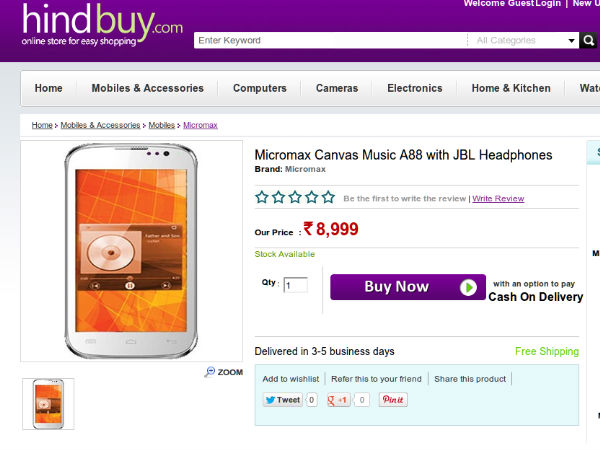The width and height of the screenshot is (600, 450).
Task: Click the Login link at the top
Action: click(548, 4)
